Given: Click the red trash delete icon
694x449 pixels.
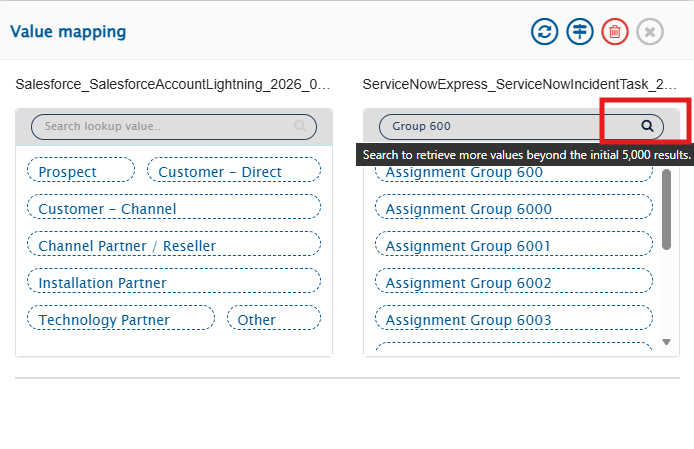Looking at the screenshot, I should click(x=614, y=32).
